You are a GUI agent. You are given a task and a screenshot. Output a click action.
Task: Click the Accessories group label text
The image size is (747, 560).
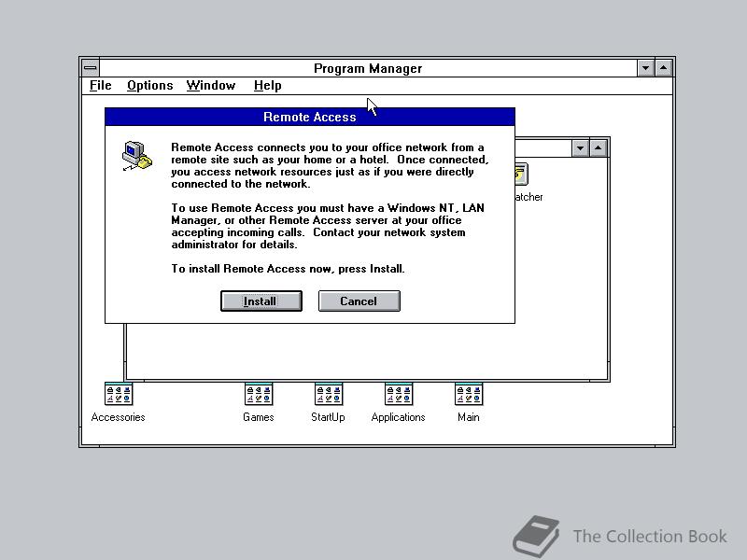(118, 417)
